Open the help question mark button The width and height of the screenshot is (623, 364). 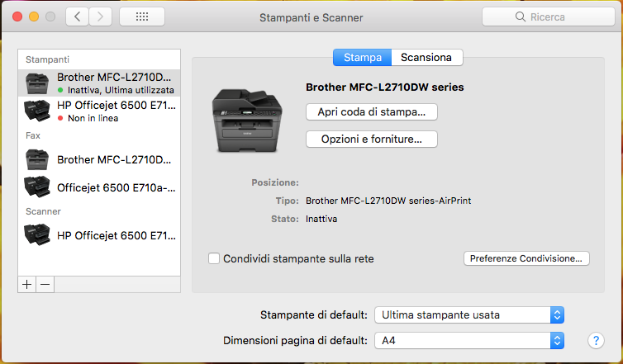click(x=596, y=340)
